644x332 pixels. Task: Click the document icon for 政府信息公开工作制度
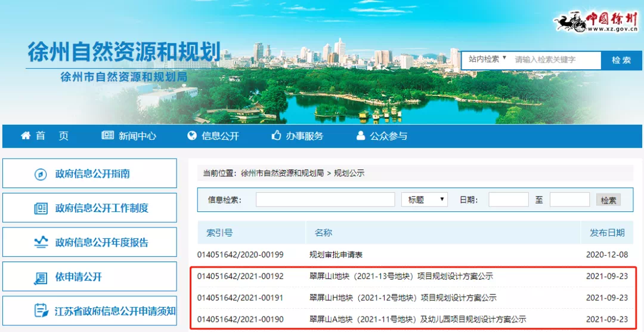pyautogui.click(x=41, y=208)
